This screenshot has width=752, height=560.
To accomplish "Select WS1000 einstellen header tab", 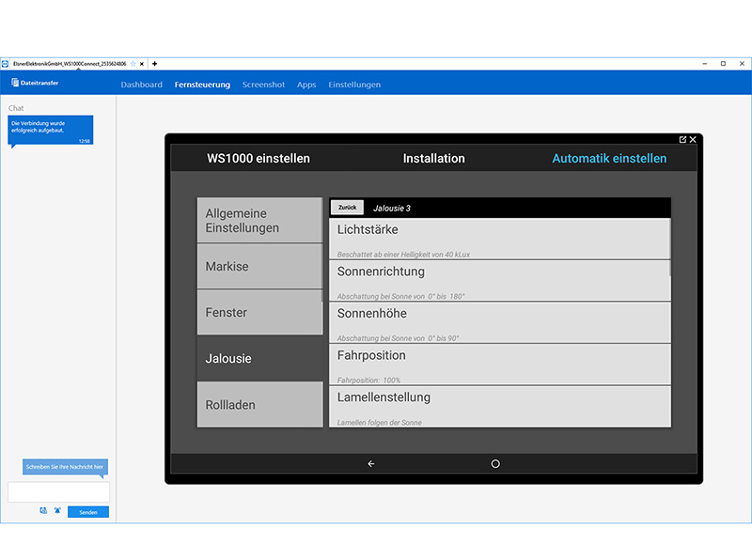I will 258,158.
